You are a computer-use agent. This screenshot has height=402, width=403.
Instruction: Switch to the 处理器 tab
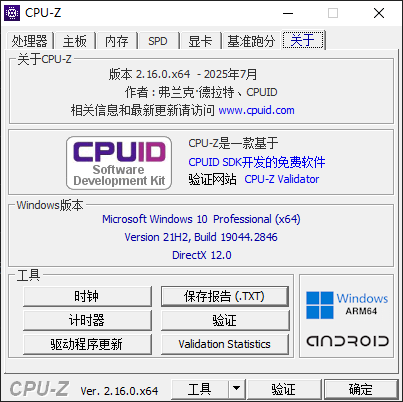(x=29, y=41)
